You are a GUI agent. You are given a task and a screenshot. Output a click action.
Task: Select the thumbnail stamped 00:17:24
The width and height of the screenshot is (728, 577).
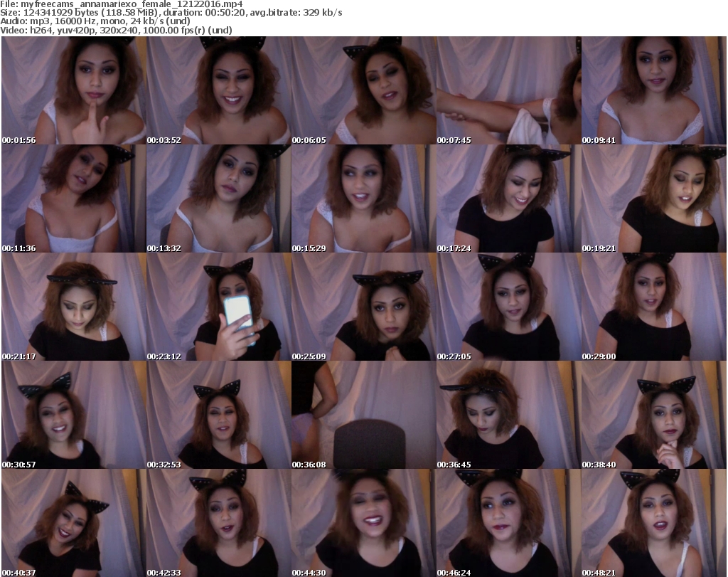pyautogui.click(x=509, y=198)
